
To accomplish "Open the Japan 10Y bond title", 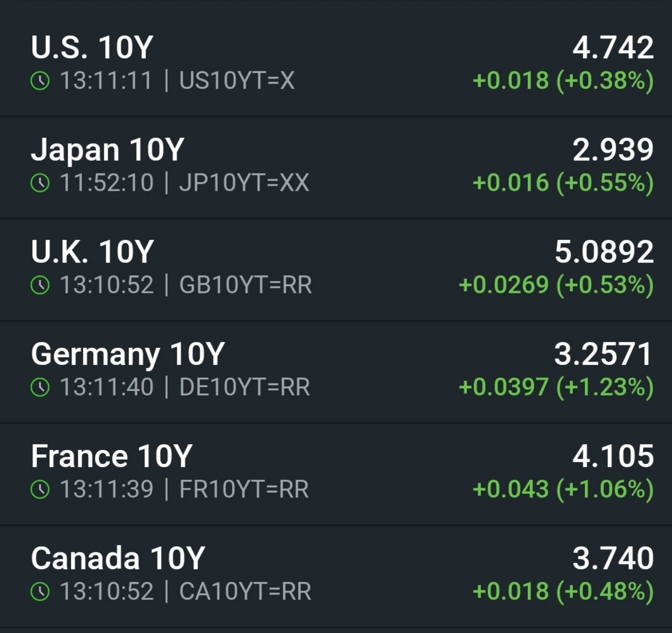I will click(x=108, y=150).
